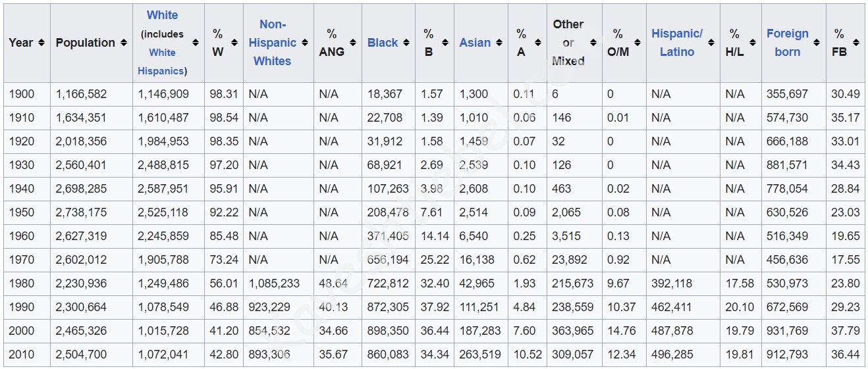Screen dimensions: 868x369
Task: Sort by % W column arrows
Action: tap(234, 43)
